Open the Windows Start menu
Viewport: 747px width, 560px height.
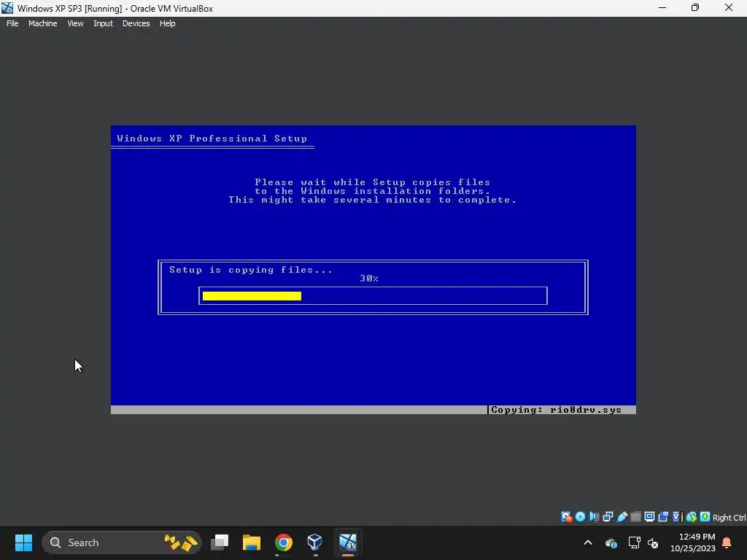(x=23, y=542)
